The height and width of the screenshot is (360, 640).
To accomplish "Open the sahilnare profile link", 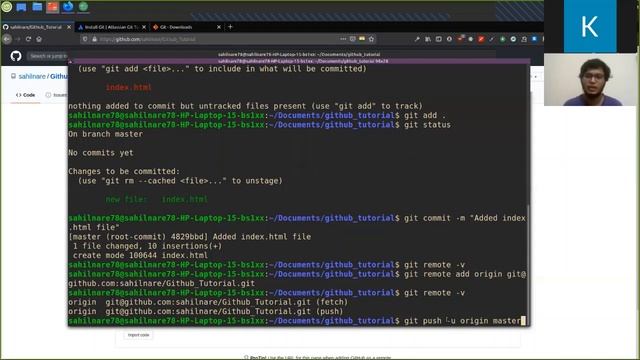I will [x=32, y=76].
